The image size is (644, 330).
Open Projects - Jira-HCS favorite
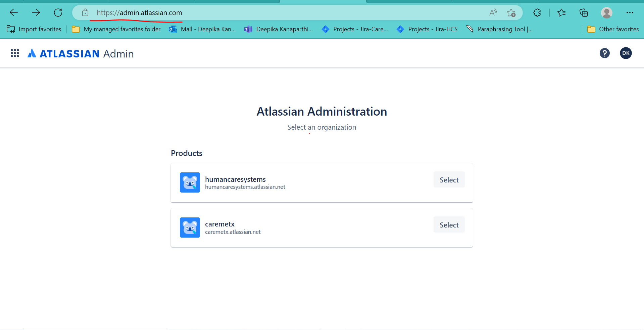427,29
